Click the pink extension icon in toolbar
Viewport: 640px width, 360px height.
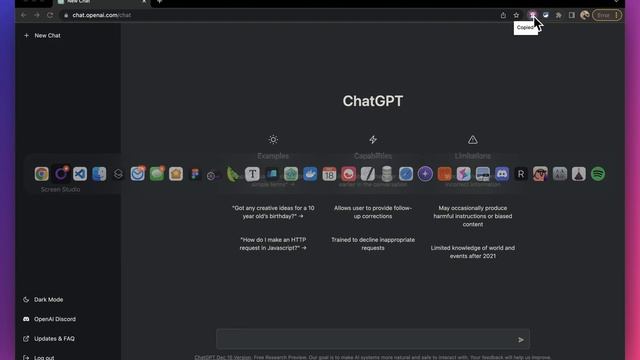pyautogui.click(x=532, y=15)
